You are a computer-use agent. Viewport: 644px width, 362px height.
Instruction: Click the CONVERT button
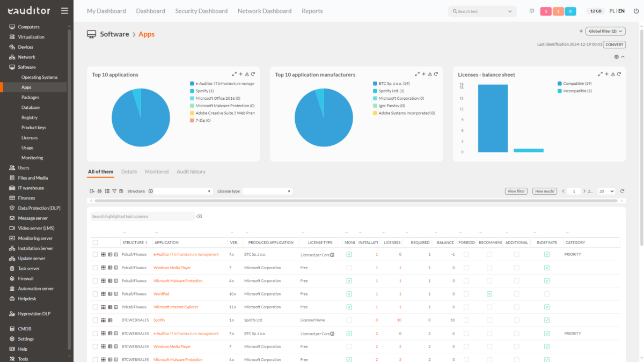click(x=614, y=45)
